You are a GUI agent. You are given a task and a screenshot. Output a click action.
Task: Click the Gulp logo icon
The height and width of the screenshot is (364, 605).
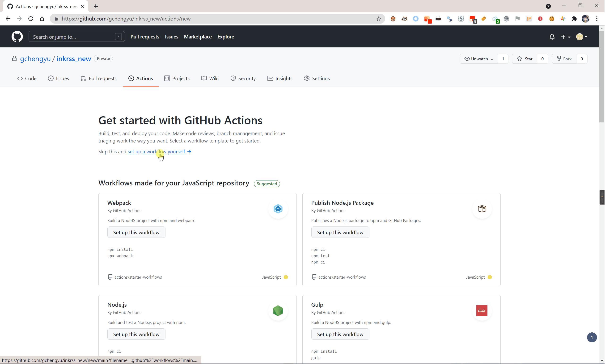point(482,310)
